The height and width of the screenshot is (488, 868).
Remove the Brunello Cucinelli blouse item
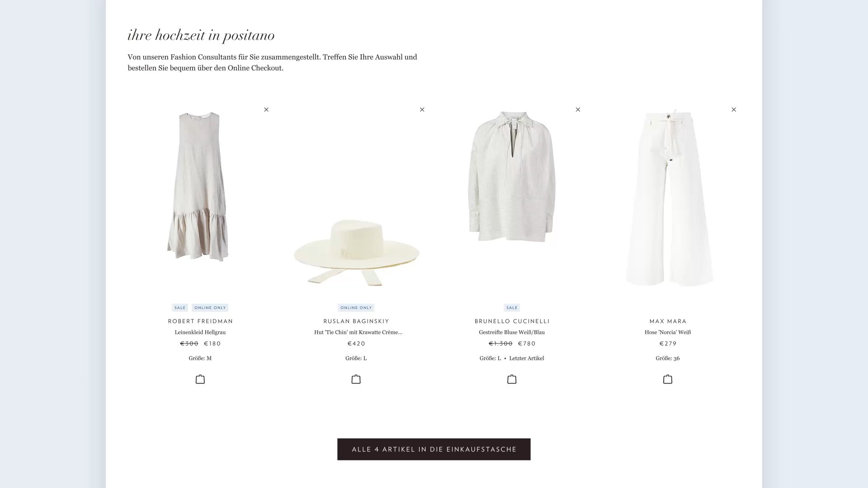point(578,110)
